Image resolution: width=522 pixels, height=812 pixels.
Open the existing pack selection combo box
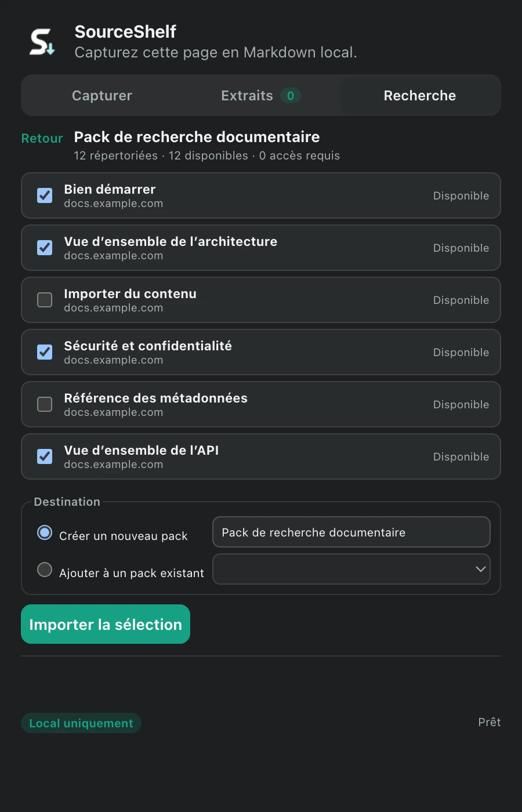(351, 569)
